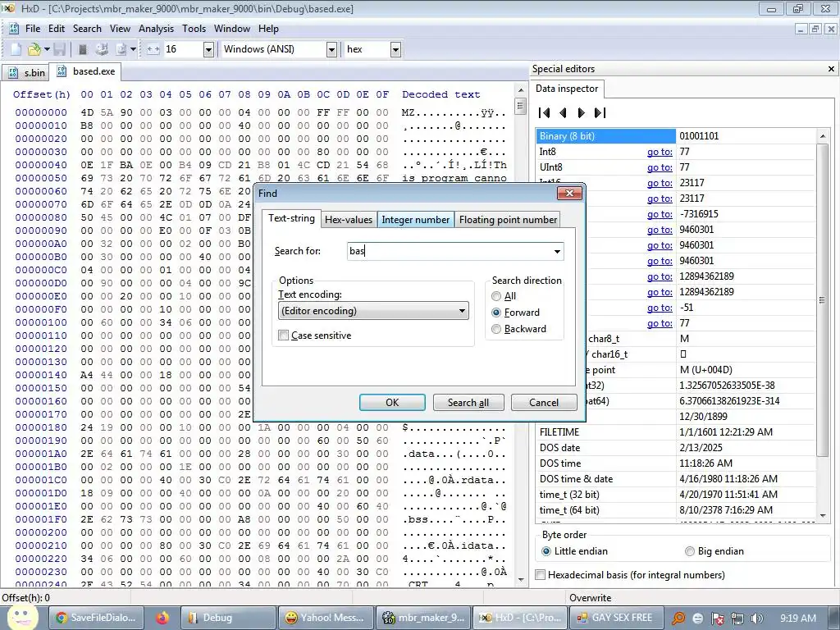Viewport: 840px width, 630px height.
Task: Jump to last byte in Data inspector
Action: 600,112
